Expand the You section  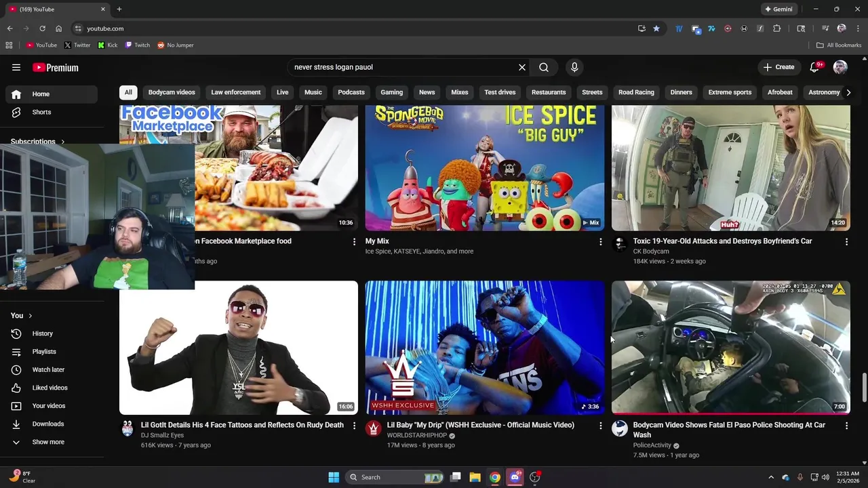22,315
